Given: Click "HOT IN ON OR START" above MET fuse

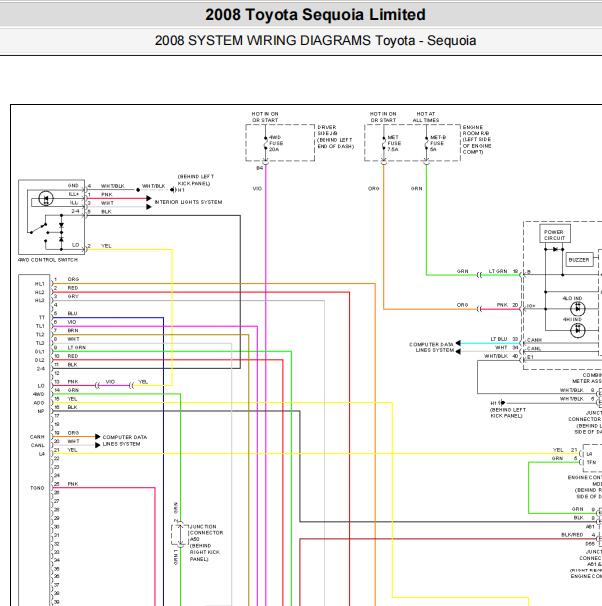Looking at the screenshot, I should click(x=383, y=117).
